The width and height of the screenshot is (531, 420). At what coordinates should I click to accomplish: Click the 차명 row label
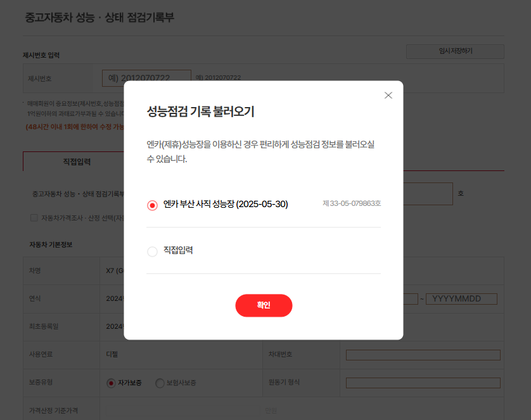35,270
